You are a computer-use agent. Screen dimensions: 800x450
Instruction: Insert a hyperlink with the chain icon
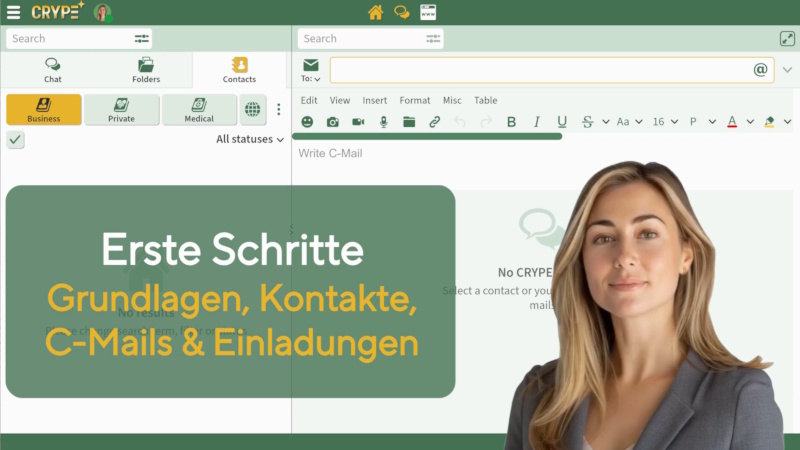434,122
